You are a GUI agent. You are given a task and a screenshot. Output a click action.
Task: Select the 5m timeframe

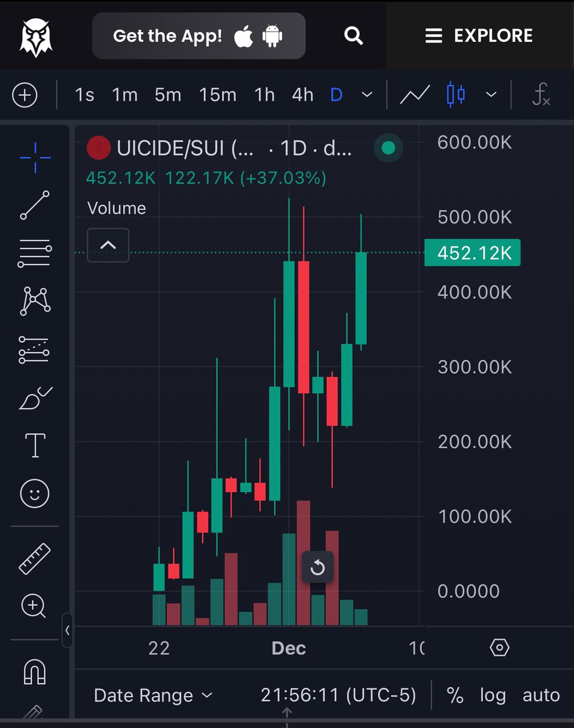click(168, 95)
